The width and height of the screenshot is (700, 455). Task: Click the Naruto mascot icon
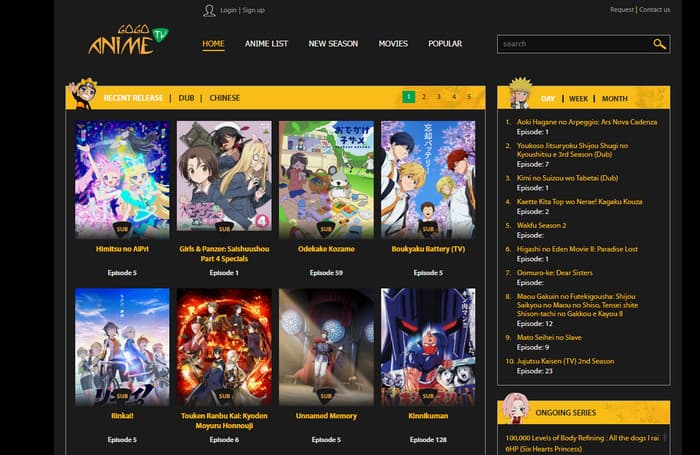[x=83, y=93]
